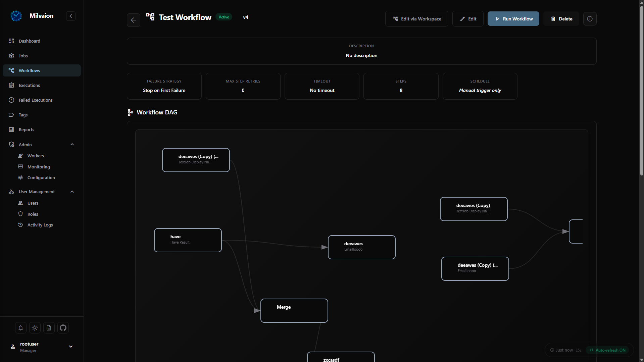This screenshot has height=362, width=644.
Task: Click the rootuser avatar icon
Action: coord(13,347)
